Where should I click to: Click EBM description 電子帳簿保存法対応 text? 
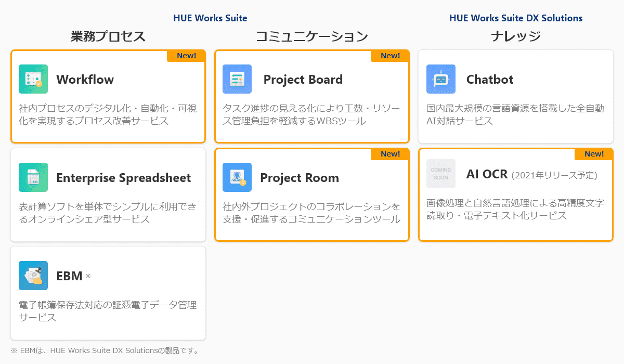pyautogui.click(x=108, y=311)
